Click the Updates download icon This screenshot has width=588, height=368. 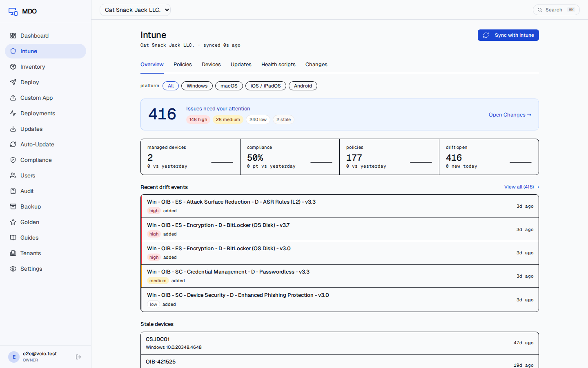click(x=13, y=129)
